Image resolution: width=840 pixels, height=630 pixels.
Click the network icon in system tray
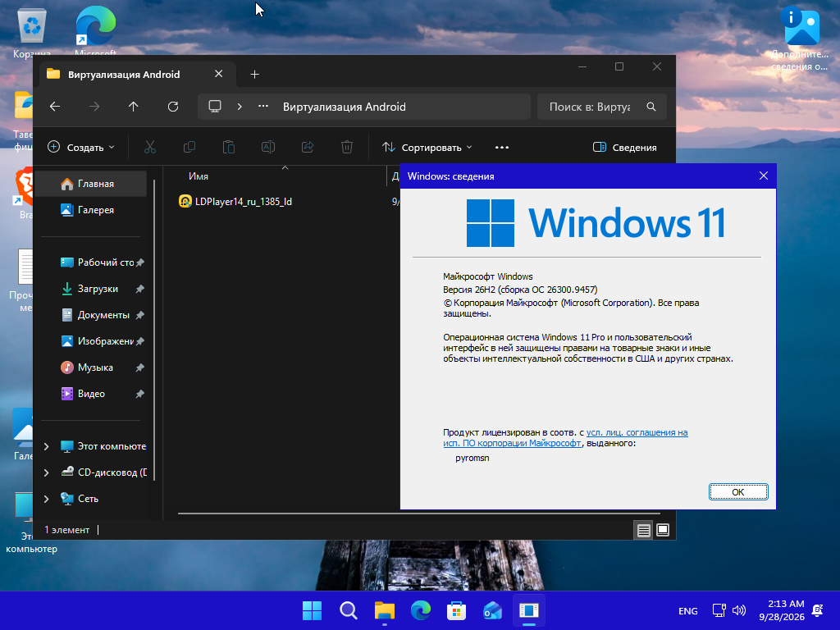click(719, 610)
